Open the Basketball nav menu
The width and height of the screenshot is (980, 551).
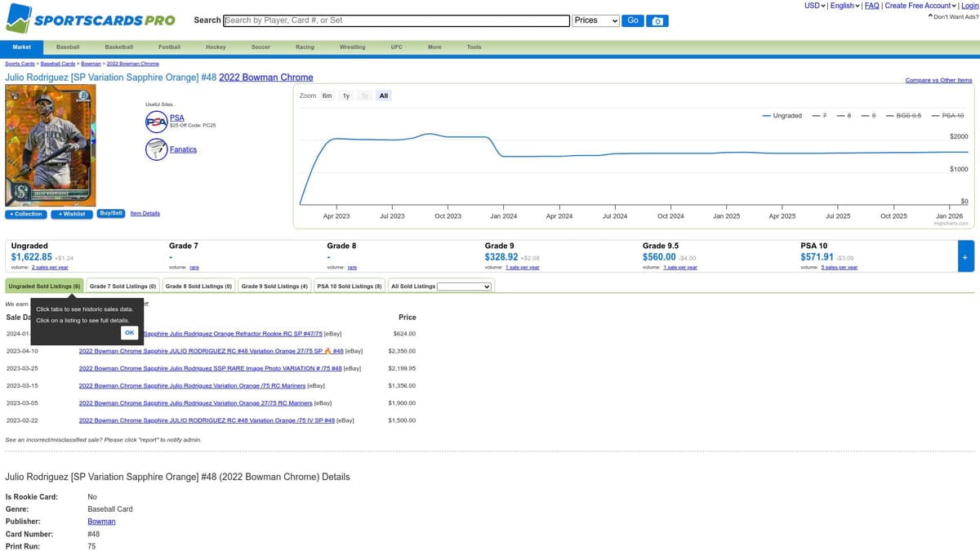click(118, 47)
